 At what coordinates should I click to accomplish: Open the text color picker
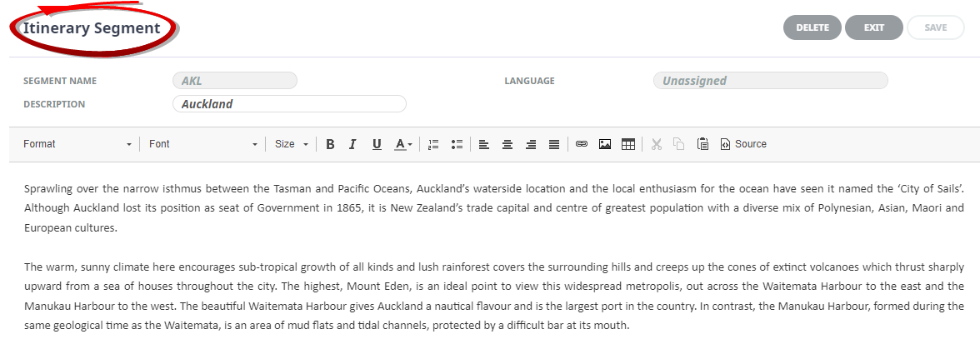point(403,144)
